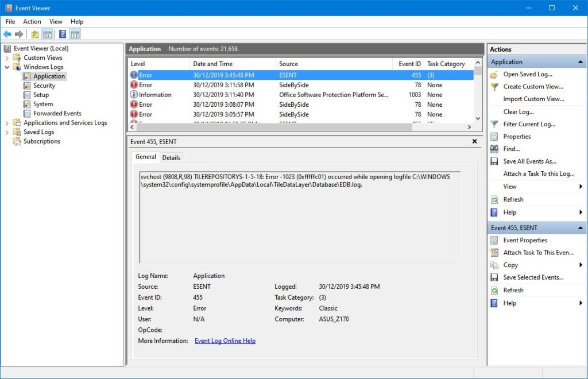
Task: Select SideBySide error at 3:11:58 PM
Action: tap(301, 85)
